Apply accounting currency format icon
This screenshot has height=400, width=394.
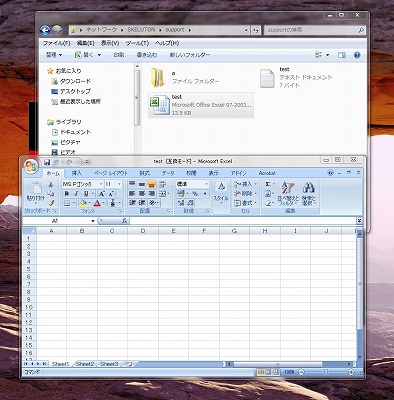point(181,194)
